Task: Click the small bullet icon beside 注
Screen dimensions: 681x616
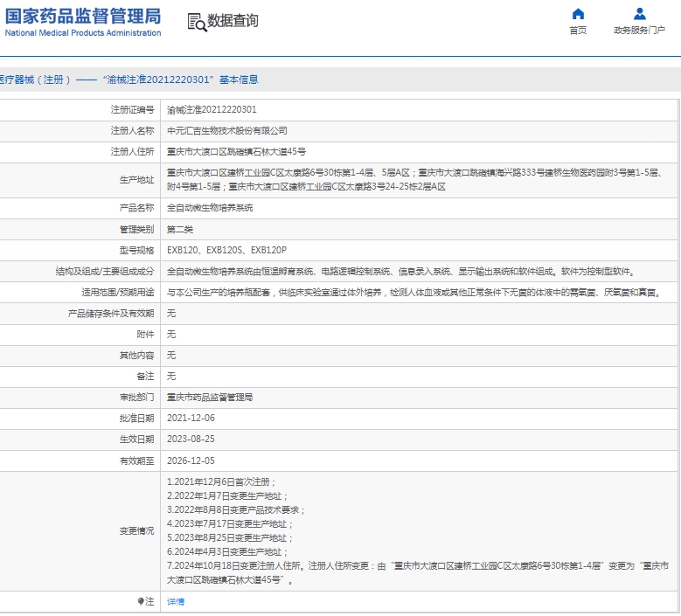Action: [x=140, y=601]
